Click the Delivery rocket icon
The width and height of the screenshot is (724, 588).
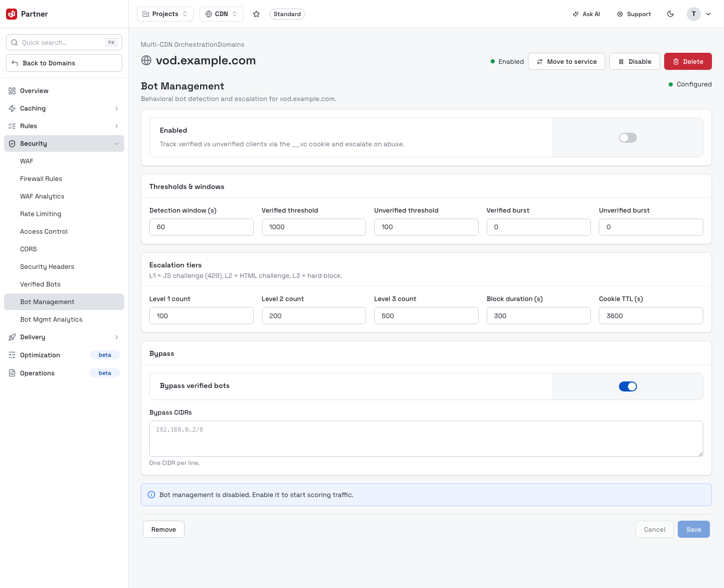click(x=12, y=337)
